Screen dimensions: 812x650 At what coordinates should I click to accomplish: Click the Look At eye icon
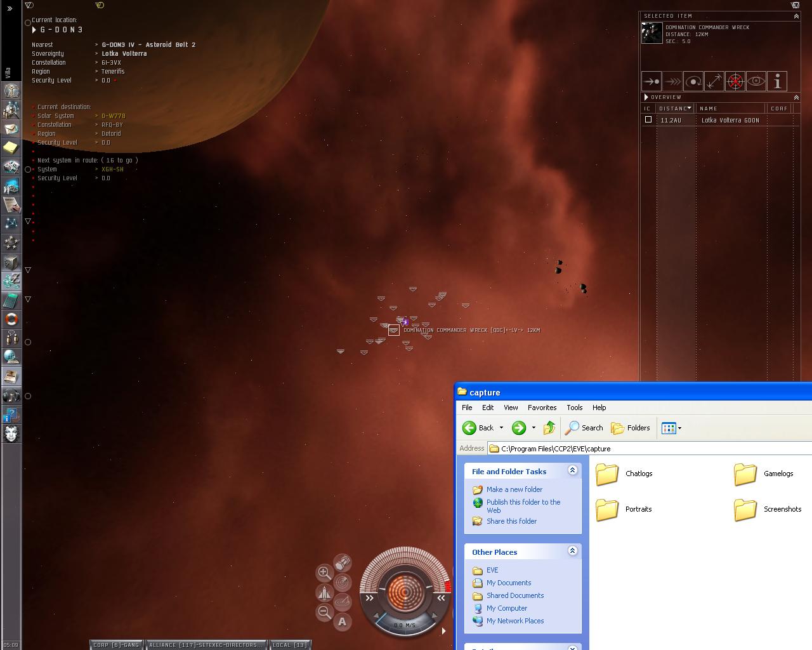[x=756, y=81]
